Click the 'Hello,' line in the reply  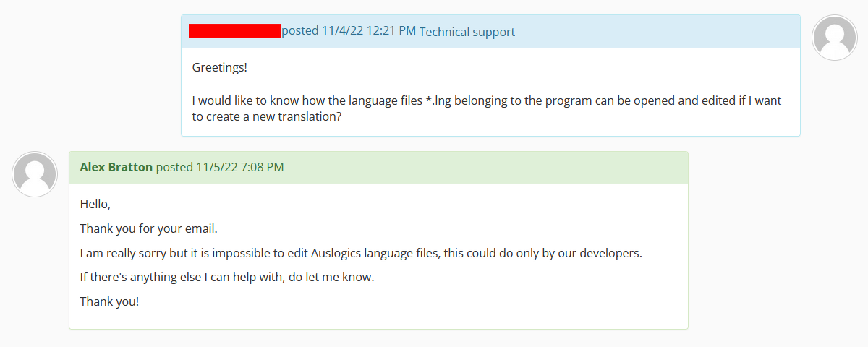click(95, 205)
